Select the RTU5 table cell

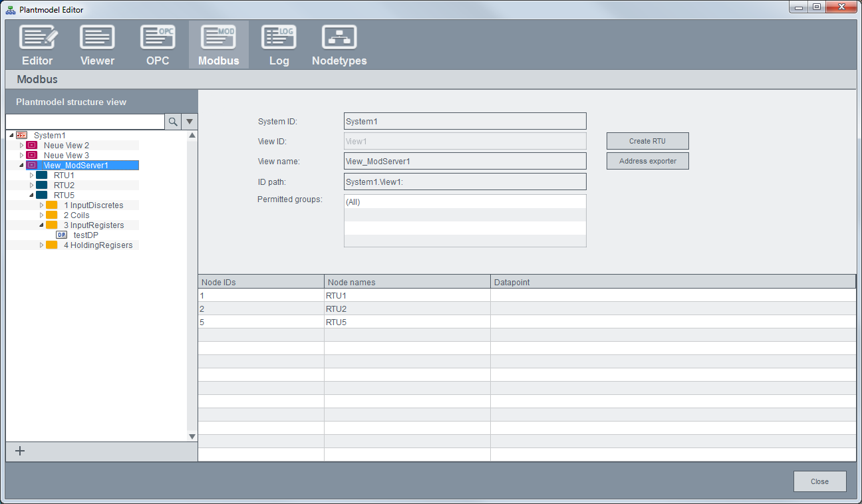pyautogui.click(x=407, y=322)
